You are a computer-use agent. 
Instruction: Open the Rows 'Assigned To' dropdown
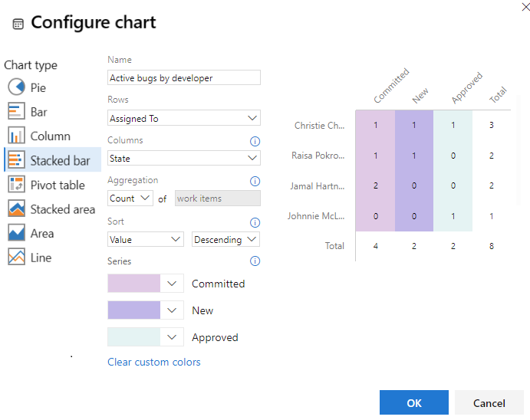[184, 118]
